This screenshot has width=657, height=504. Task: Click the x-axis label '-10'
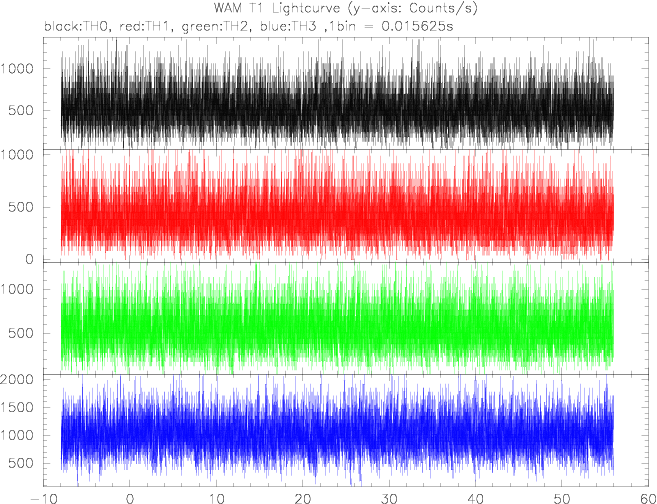coord(43,499)
